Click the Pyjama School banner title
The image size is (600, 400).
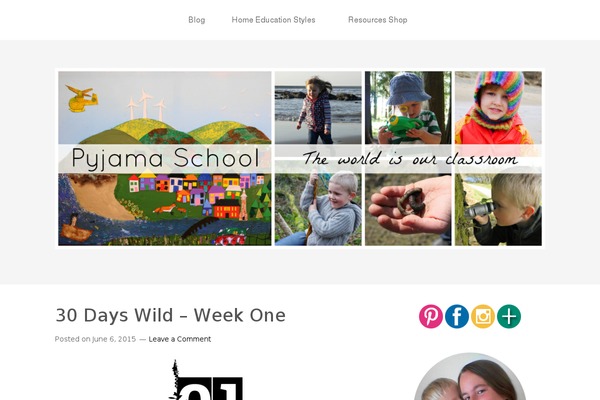pos(165,158)
